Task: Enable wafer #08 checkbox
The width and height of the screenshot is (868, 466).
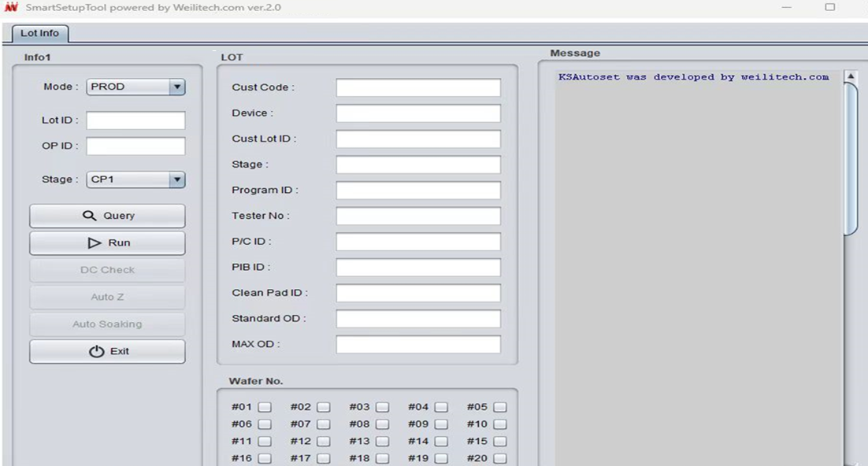Action: coord(382,424)
